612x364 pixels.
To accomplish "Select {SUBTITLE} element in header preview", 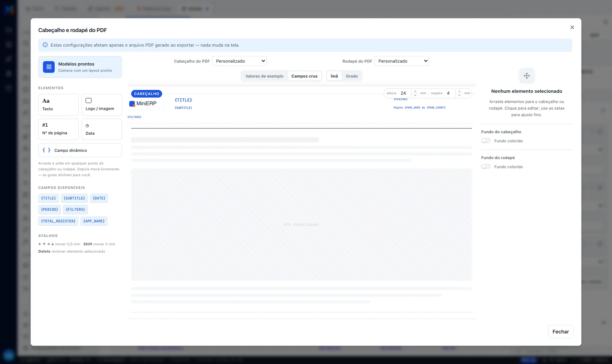I will point(183,108).
